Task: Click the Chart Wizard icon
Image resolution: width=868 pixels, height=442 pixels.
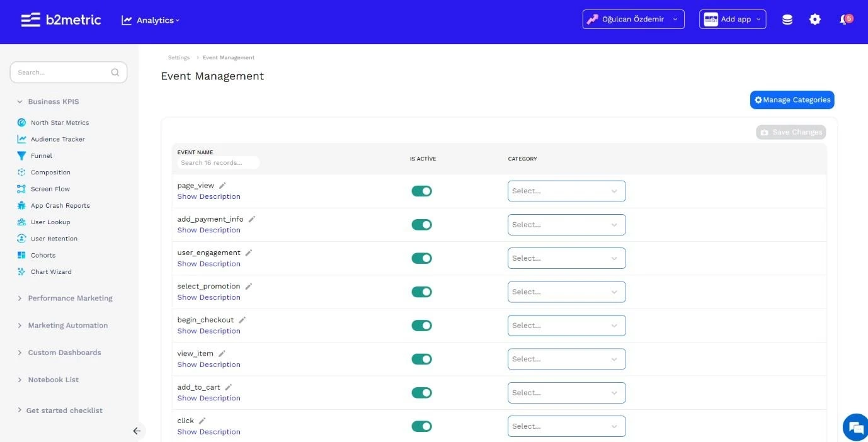Action: click(21, 272)
